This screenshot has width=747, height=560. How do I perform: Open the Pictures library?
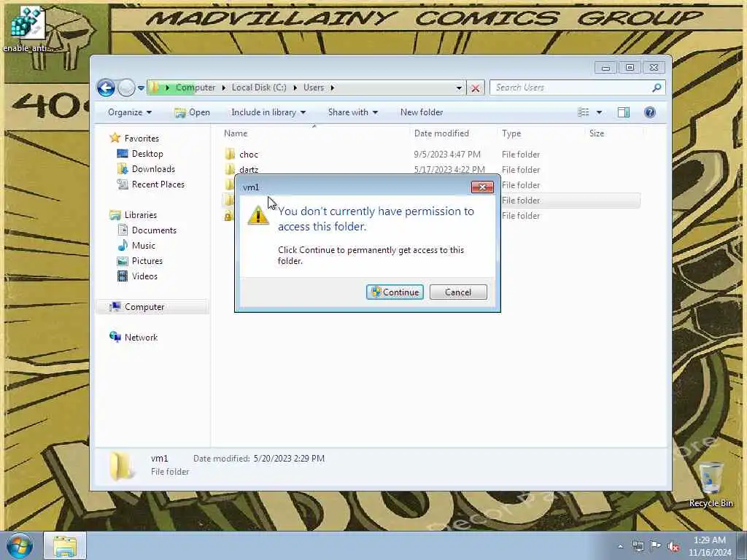pyautogui.click(x=147, y=261)
